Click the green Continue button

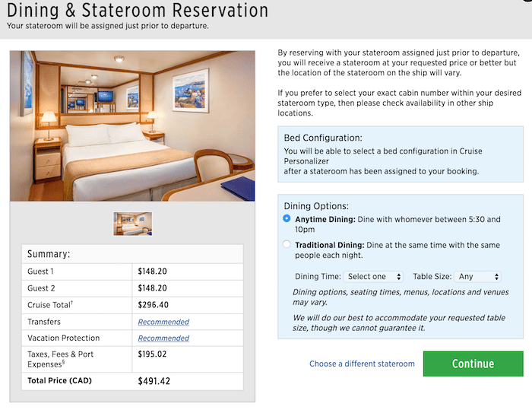[x=473, y=364]
